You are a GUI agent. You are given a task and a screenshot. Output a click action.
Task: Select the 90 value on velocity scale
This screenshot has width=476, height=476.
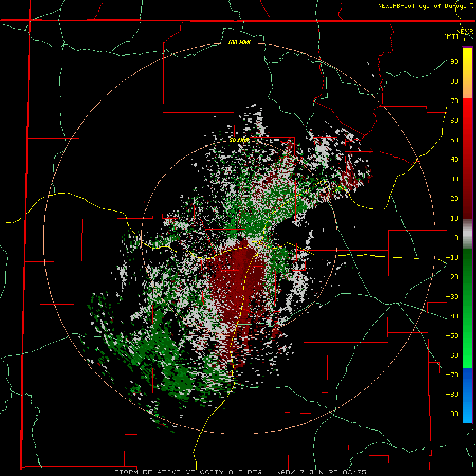(x=454, y=62)
